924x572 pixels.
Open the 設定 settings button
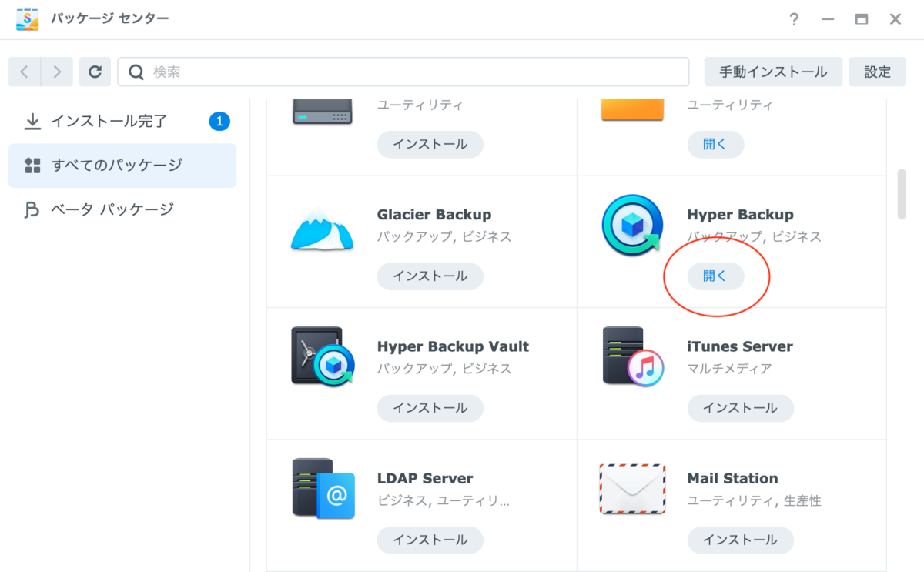[x=877, y=72]
